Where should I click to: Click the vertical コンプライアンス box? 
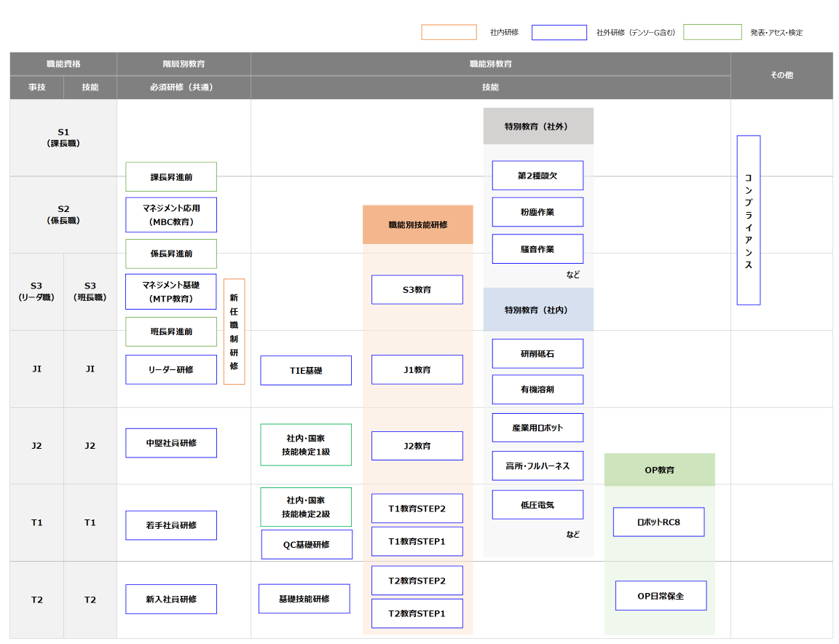click(748, 220)
